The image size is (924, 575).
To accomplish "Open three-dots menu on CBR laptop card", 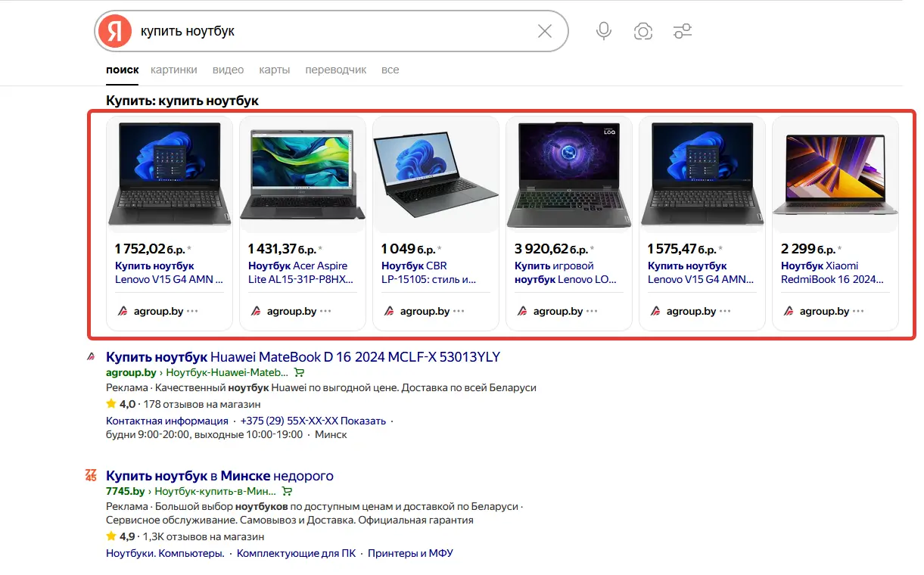I will 459,311.
